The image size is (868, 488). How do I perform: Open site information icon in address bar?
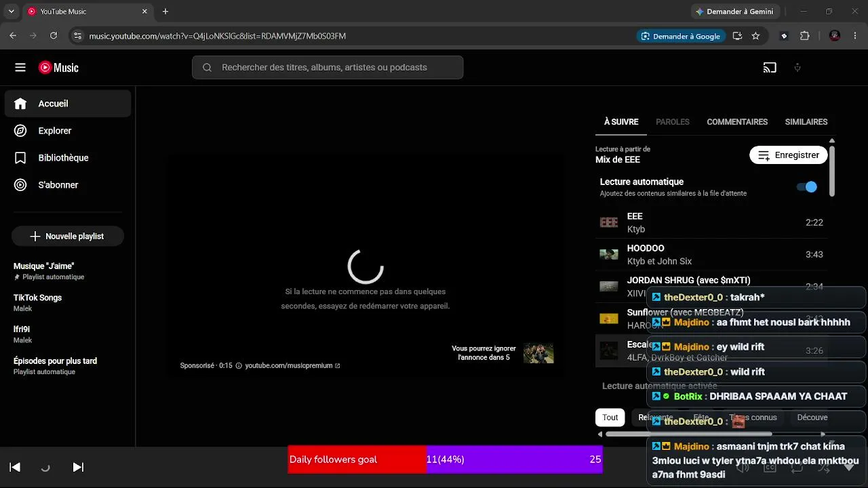[77, 36]
